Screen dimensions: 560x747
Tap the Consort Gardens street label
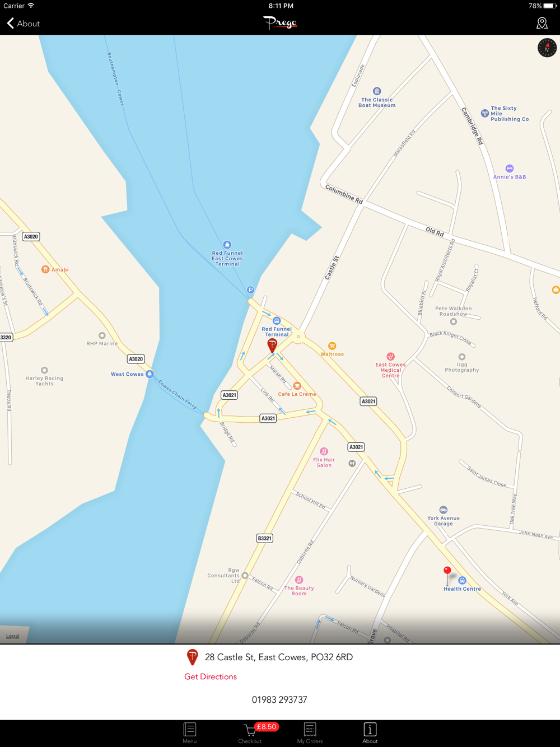click(464, 396)
